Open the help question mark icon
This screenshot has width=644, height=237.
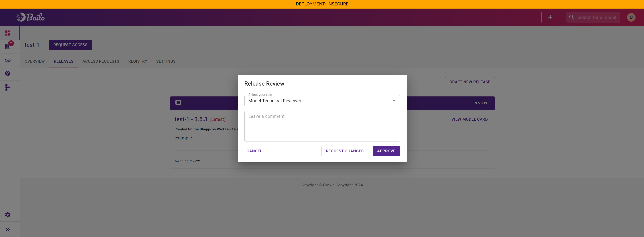(x=8, y=74)
